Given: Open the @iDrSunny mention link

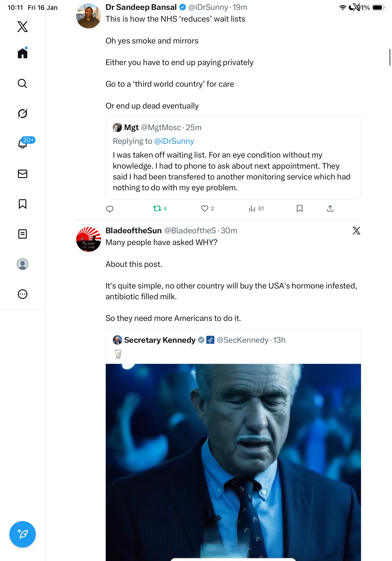Looking at the screenshot, I should point(174,141).
